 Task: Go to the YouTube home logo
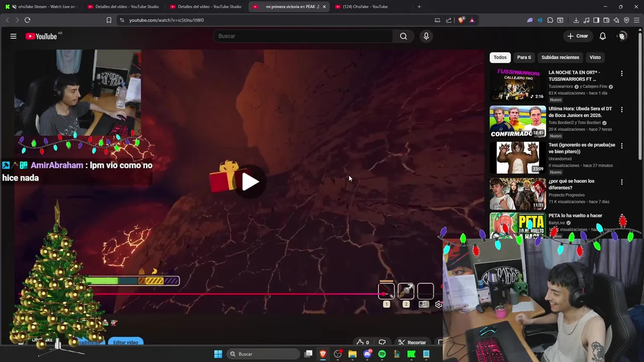pyautogui.click(x=41, y=36)
